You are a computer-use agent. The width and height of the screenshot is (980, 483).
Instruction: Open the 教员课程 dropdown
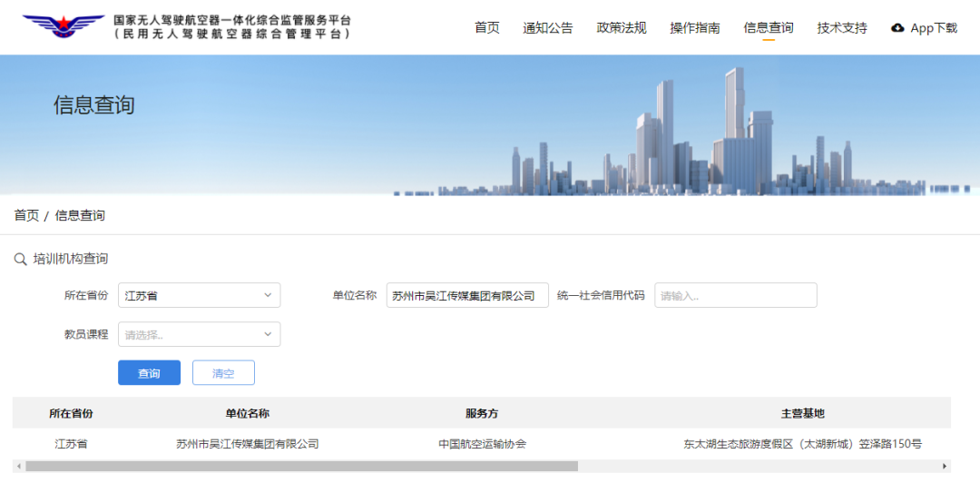[x=200, y=334]
